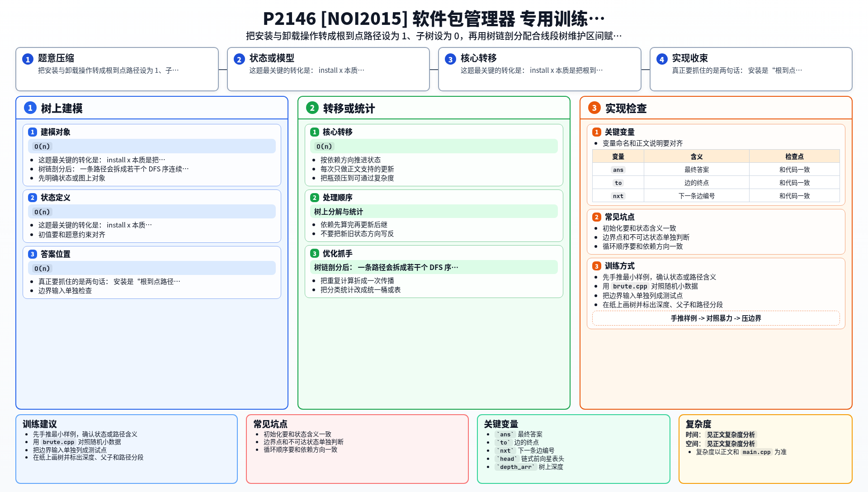Click the 训练建议 heading in bottom box
The width and height of the screenshot is (868, 492).
[40, 424]
